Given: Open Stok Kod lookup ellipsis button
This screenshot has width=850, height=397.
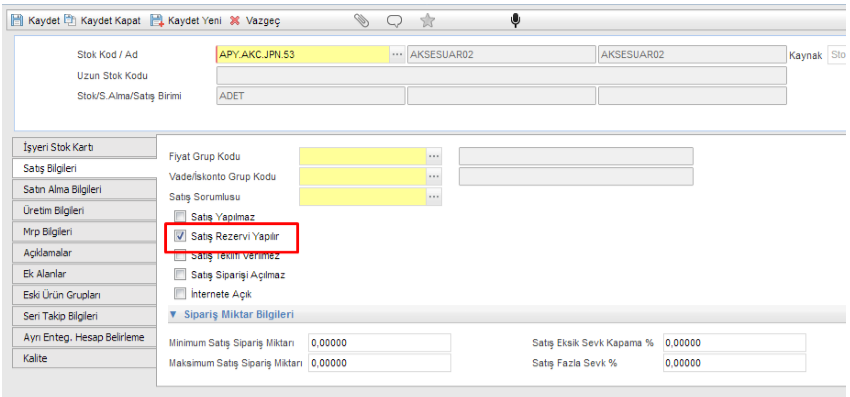Looking at the screenshot, I should 397,54.
